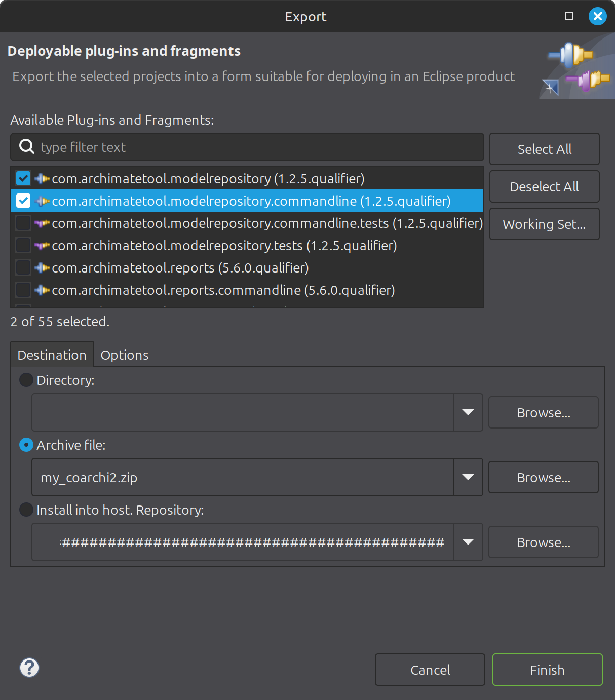The image size is (615, 700).
Task: Click the host Repository path field
Action: pyautogui.click(x=243, y=542)
